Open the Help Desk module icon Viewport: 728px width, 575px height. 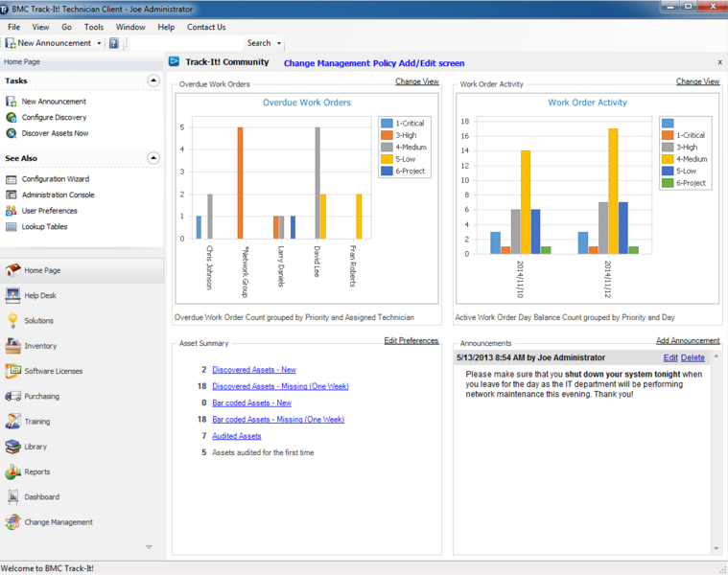click(12, 295)
